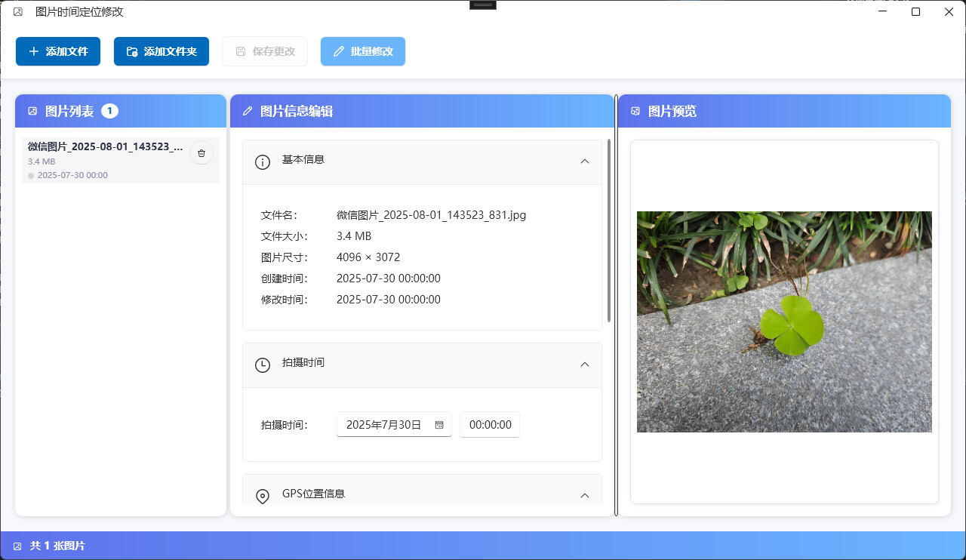Click the trash icon to delete the WeChat image

point(202,152)
